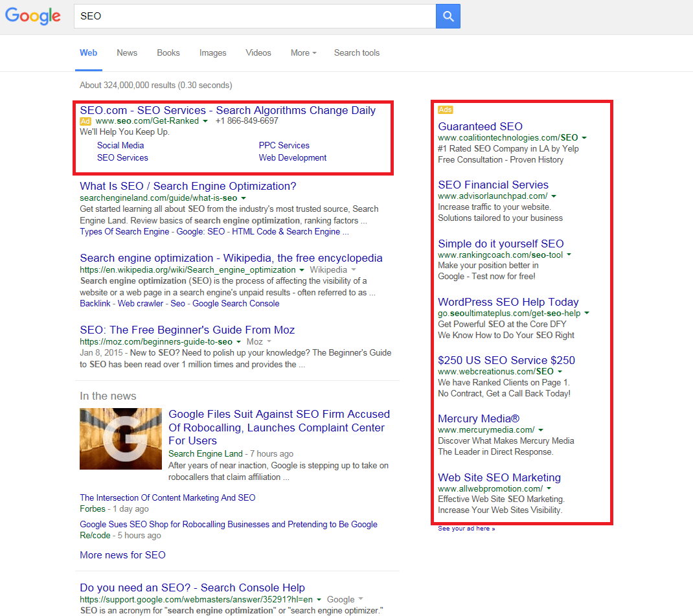Click the news thumbnail with letter G
Screen dimensions: 693x616
120,439
